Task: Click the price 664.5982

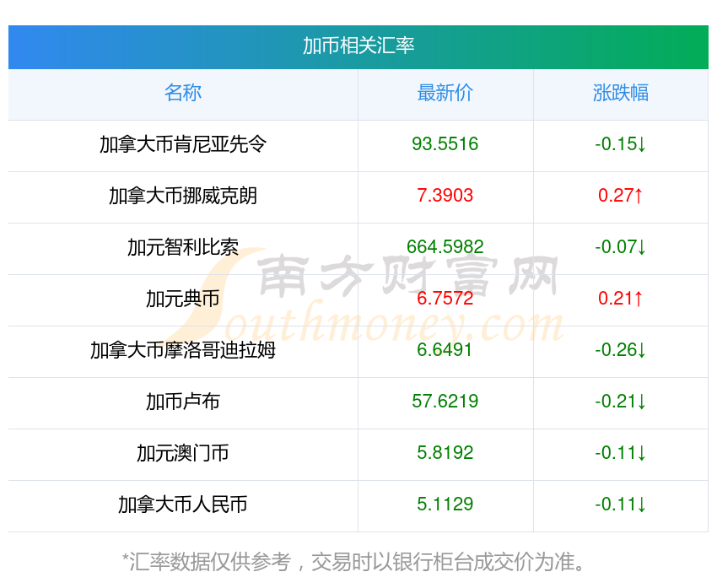Action: coord(445,247)
